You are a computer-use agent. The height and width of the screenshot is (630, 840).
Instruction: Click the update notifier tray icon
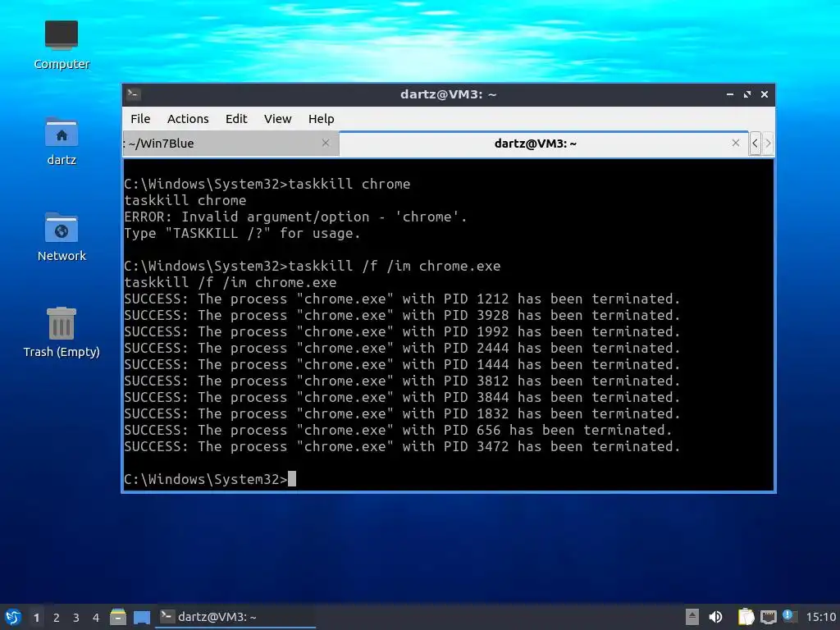[789, 616]
